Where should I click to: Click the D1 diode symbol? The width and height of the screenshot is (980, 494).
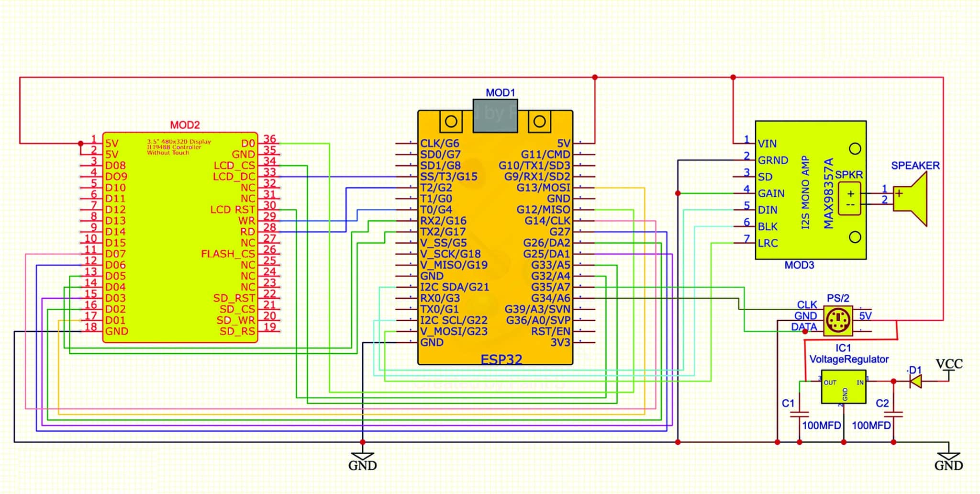[915, 381]
